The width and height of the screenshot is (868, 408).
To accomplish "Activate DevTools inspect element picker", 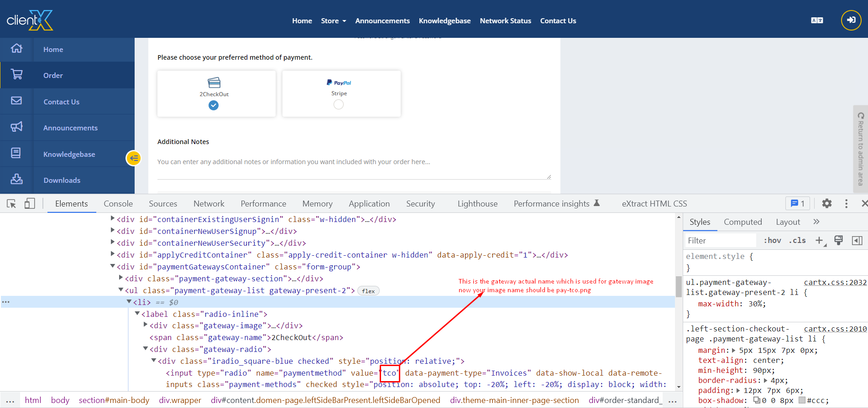I will 11,204.
